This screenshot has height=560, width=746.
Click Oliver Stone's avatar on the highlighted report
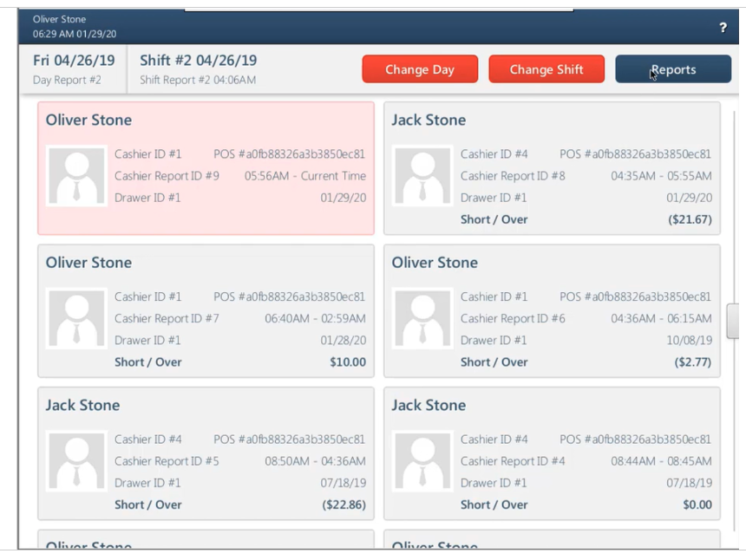(75, 175)
